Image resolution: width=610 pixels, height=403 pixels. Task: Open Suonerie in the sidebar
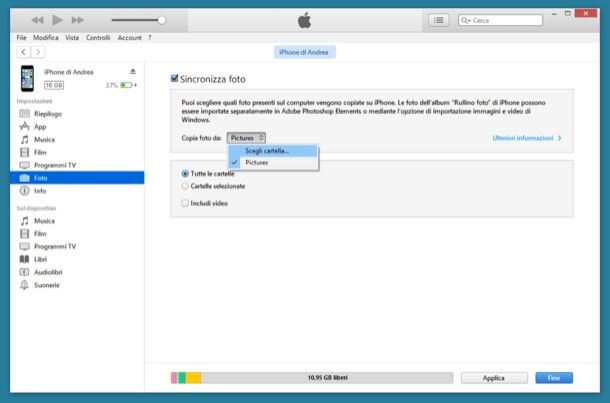tap(78, 285)
